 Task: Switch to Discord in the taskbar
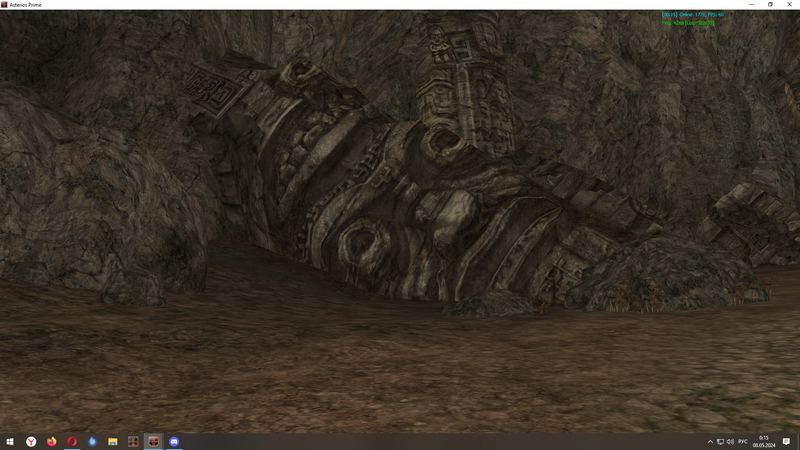tap(174, 441)
